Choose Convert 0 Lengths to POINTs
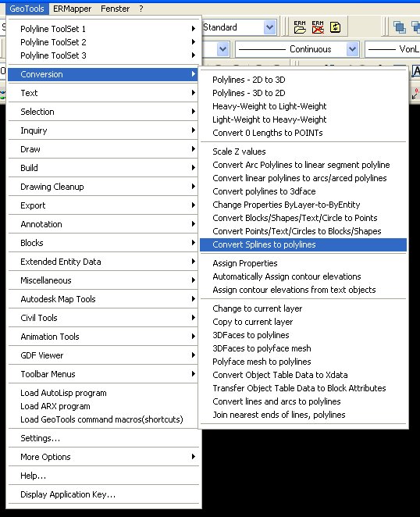420x517 pixels. pos(303,133)
